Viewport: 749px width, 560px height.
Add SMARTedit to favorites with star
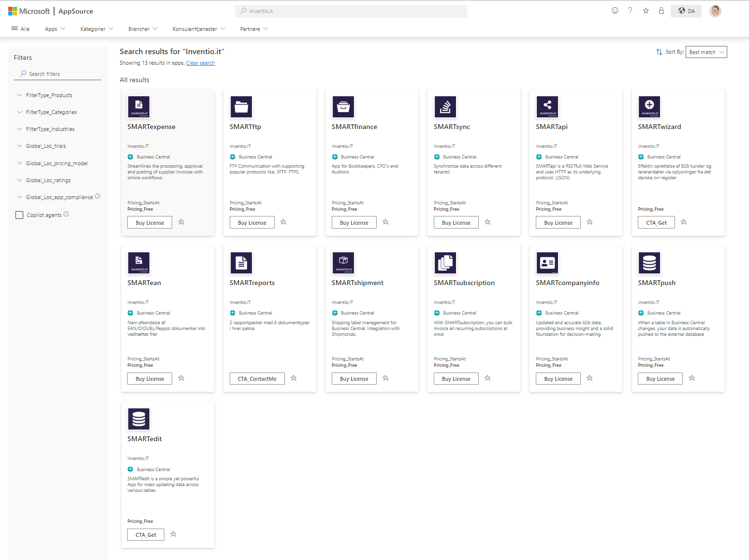pos(173,534)
